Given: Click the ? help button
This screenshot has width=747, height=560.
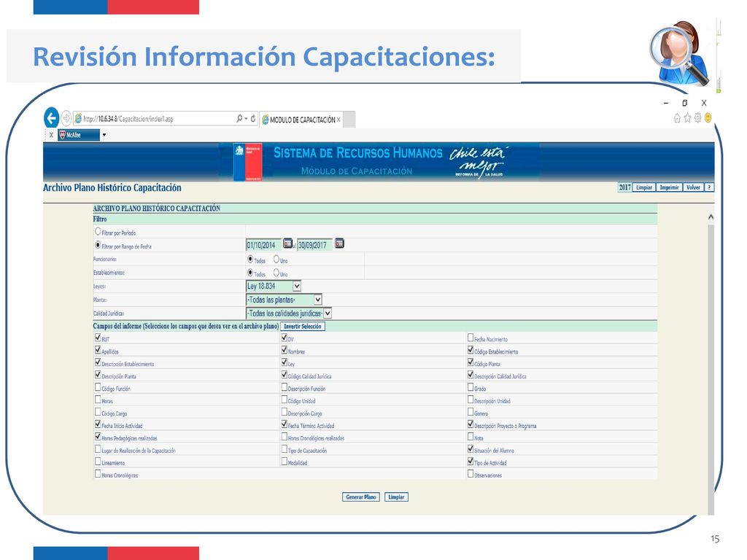Looking at the screenshot, I should pos(709,187).
